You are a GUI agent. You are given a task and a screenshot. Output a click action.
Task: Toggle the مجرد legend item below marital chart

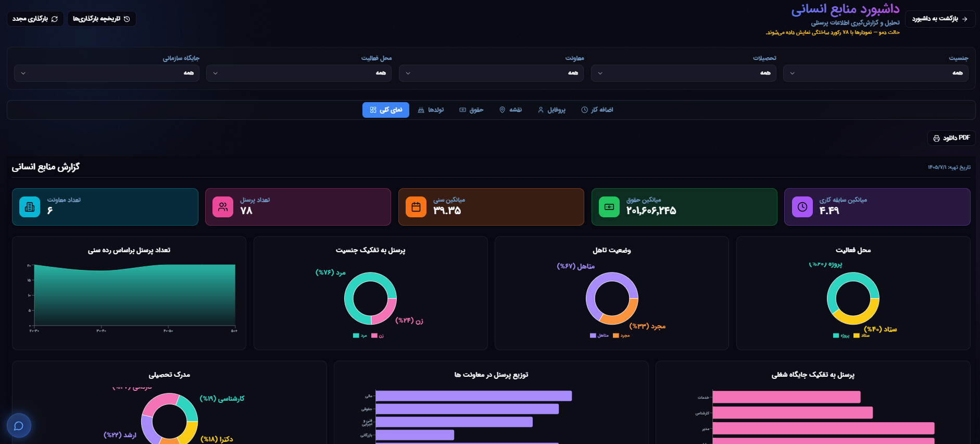621,336
